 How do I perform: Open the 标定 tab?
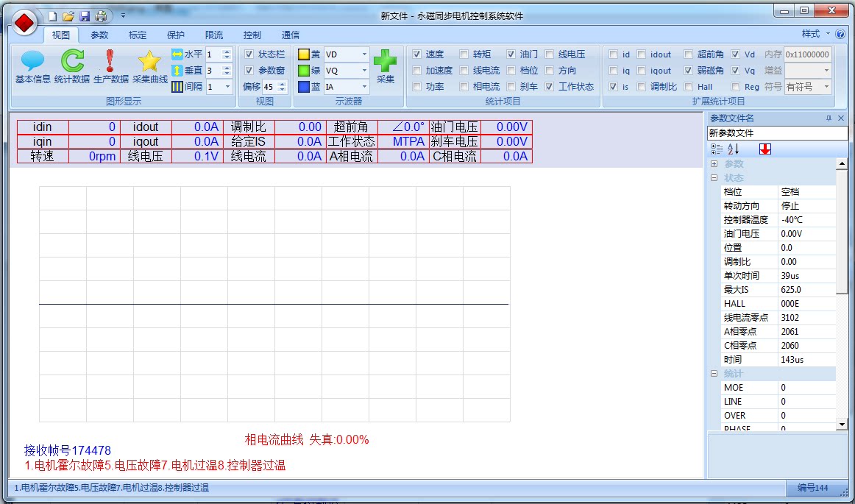[138, 35]
